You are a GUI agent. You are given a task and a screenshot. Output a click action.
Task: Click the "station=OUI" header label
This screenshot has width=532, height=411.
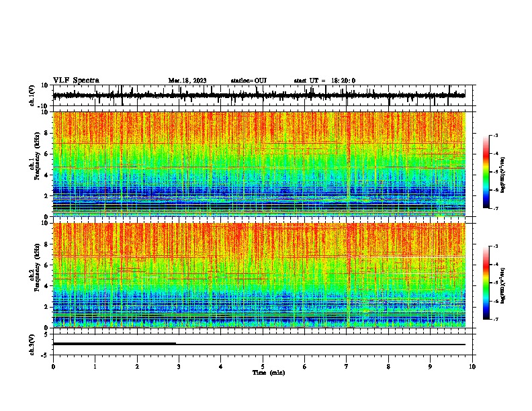249,81
